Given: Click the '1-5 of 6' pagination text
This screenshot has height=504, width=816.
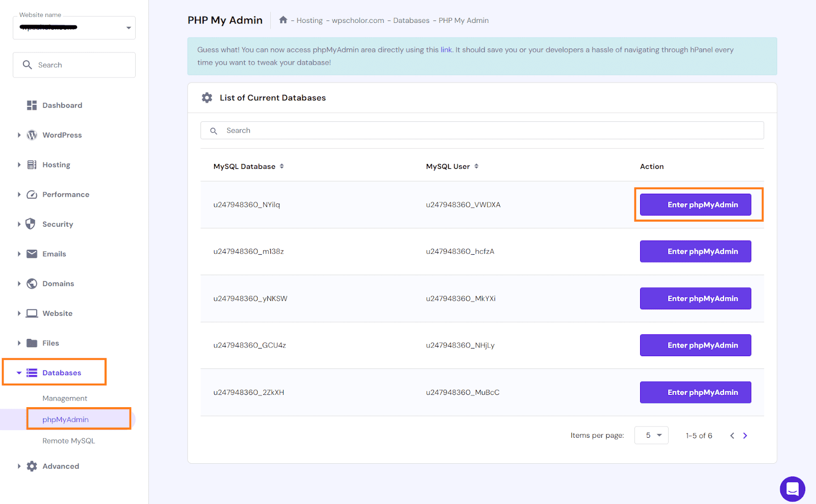Looking at the screenshot, I should click(x=699, y=436).
